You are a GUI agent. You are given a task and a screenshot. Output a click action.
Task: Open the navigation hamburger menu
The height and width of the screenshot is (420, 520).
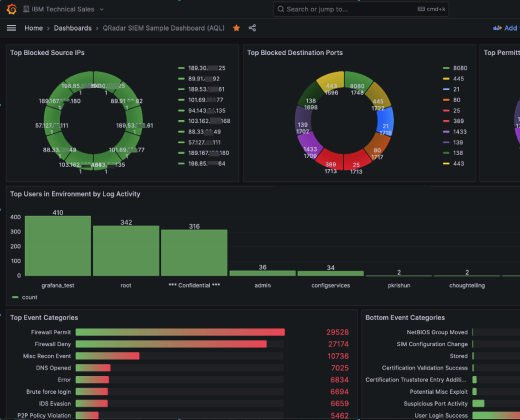pyautogui.click(x=11, y=27)
